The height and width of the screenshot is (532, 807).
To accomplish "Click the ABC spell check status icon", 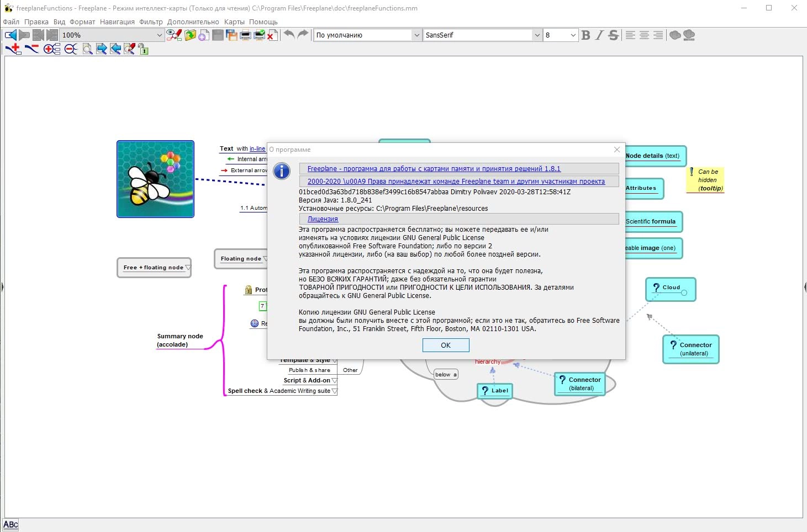I will click(10, 525).
